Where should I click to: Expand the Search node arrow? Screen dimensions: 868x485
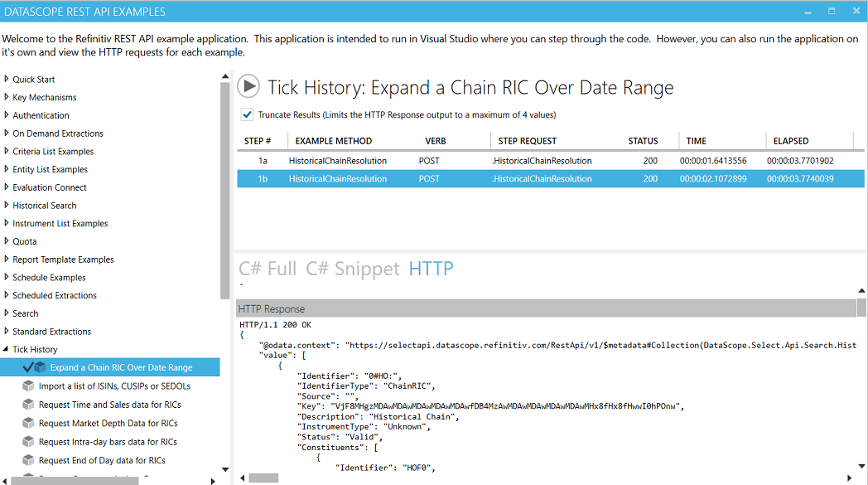(6, 313)
